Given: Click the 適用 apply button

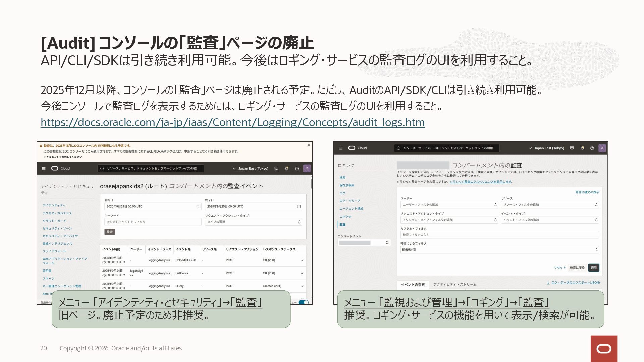Looking at the screenshot, I should pos(594,268).
